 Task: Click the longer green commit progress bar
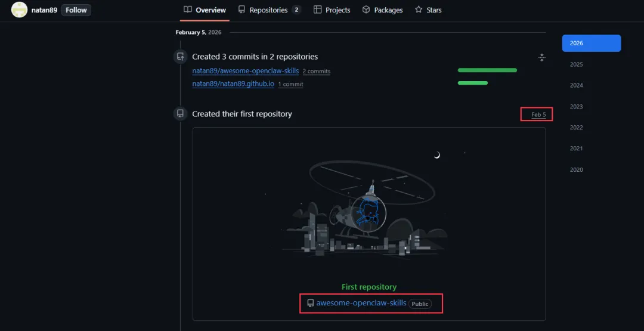[487, 70]
